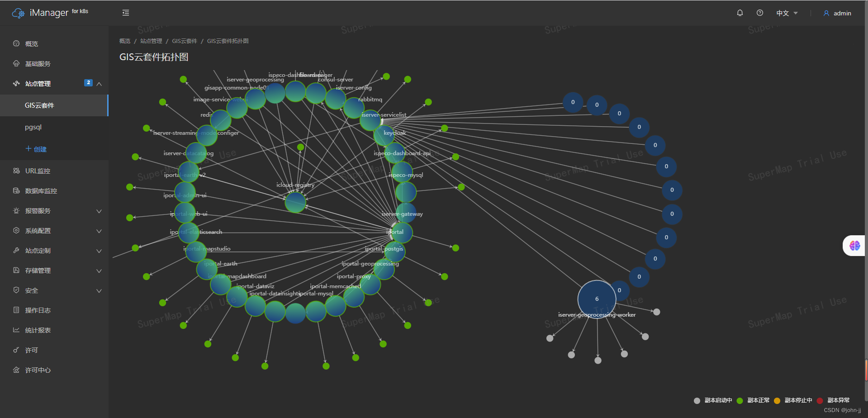Viewport: 868px width, 418px height.
Task: Select the ispeco-dashboard-api node
Action: (x=395, y=153)
